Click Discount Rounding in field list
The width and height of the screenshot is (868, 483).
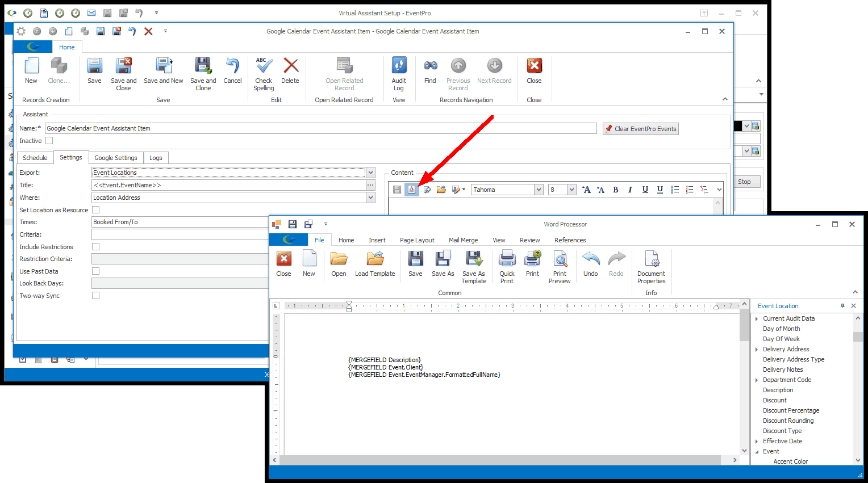788,421
